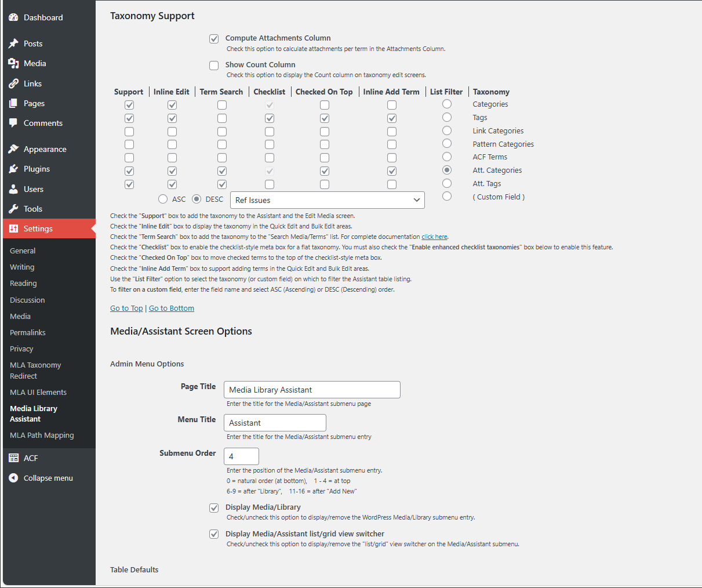Open MLA Path Mapping settings
The image size is (702, 588).
tap(42, 435)
